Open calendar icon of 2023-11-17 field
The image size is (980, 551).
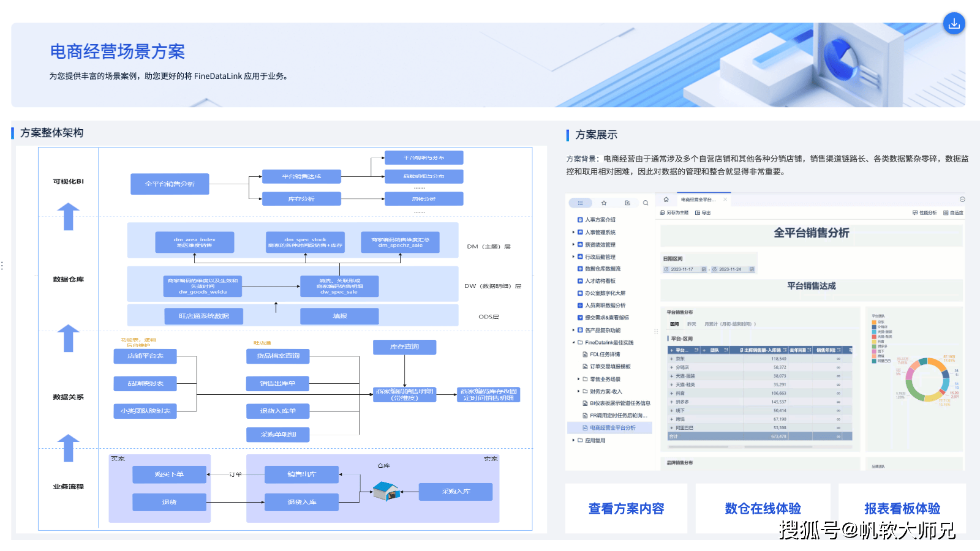(704, 269)
